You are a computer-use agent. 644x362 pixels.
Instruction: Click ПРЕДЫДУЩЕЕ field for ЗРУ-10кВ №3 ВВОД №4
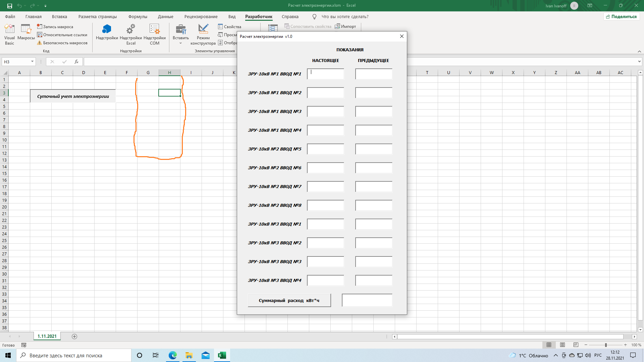pyautogui.click(x=374, y=281)
